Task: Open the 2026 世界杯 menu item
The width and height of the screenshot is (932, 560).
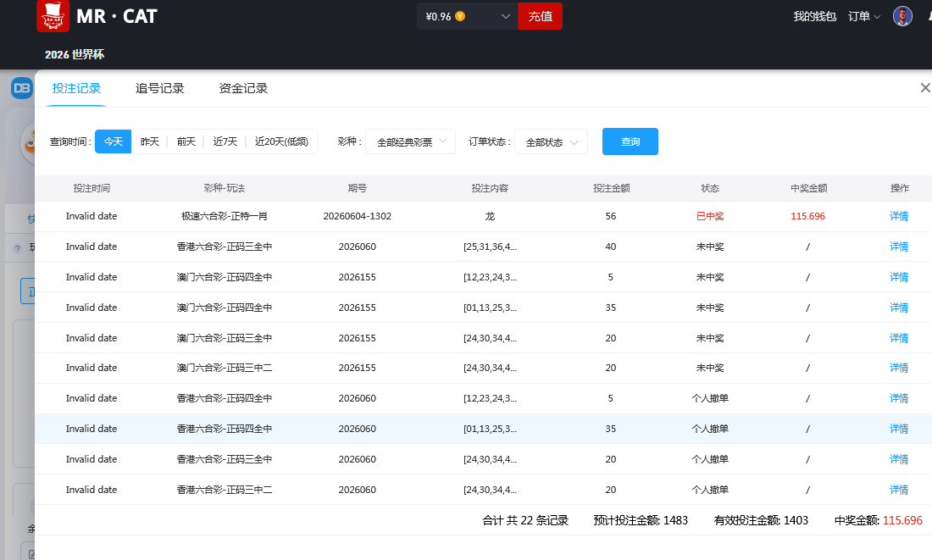Action: (x=75, y=55)
